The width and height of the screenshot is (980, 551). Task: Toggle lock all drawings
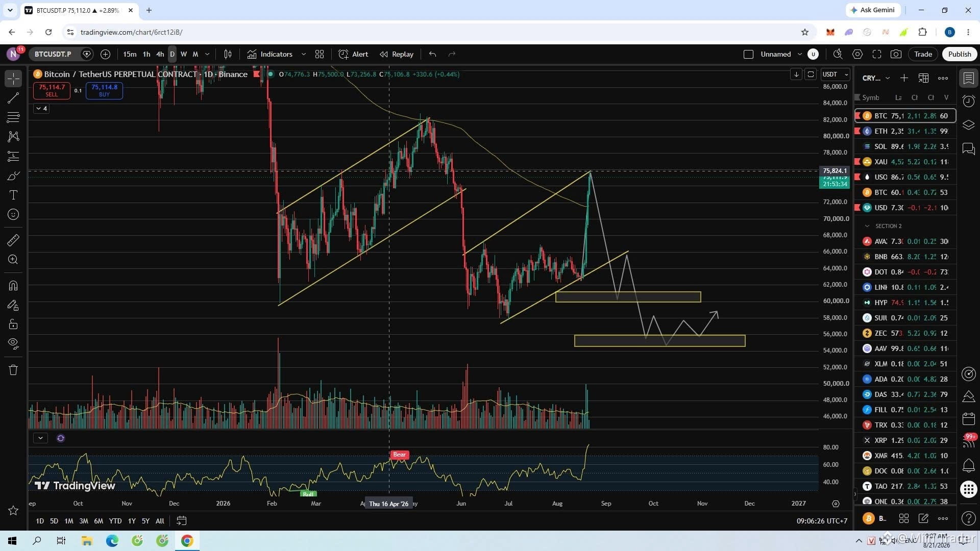13,324
